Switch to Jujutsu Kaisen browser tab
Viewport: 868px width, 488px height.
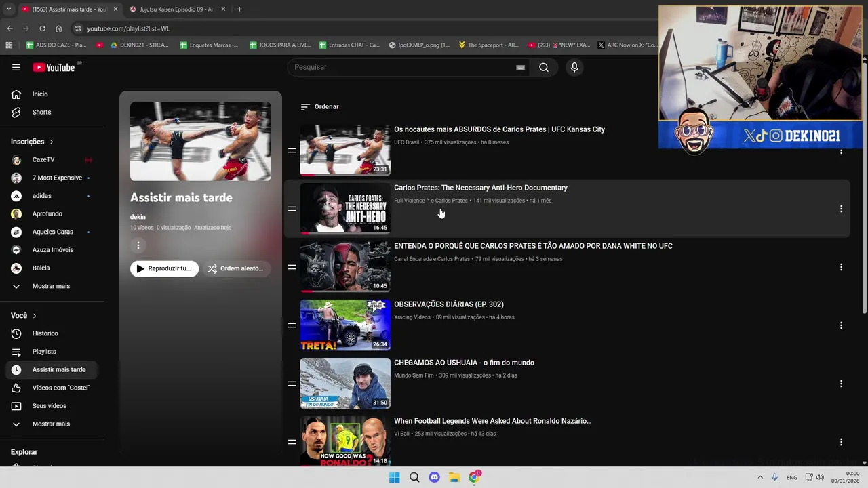(176, 9)
